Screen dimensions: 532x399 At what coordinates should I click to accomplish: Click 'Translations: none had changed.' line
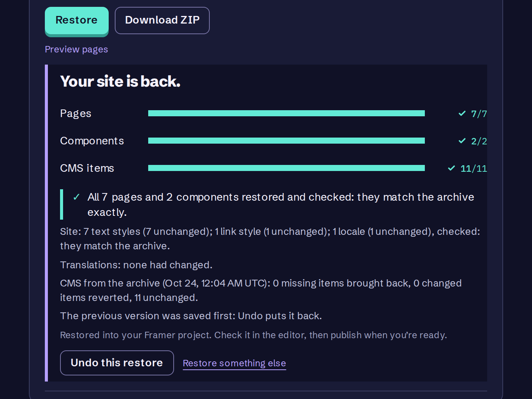click(136, 265)
